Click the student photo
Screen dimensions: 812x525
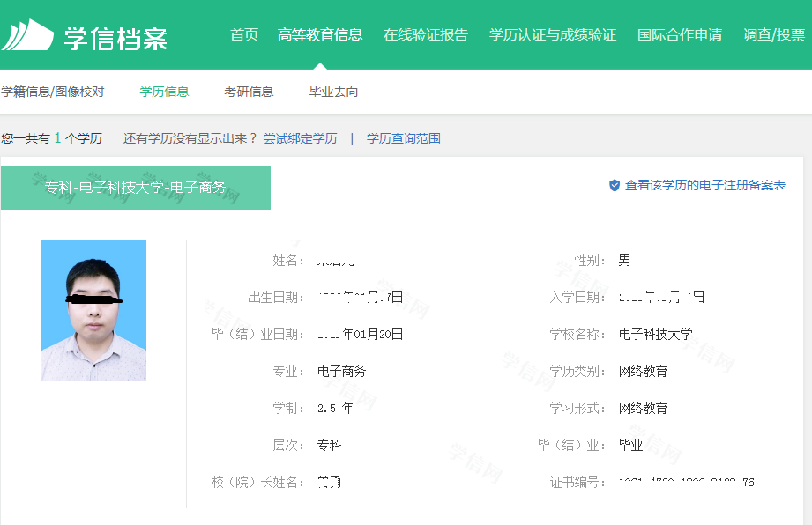[93, 310]
